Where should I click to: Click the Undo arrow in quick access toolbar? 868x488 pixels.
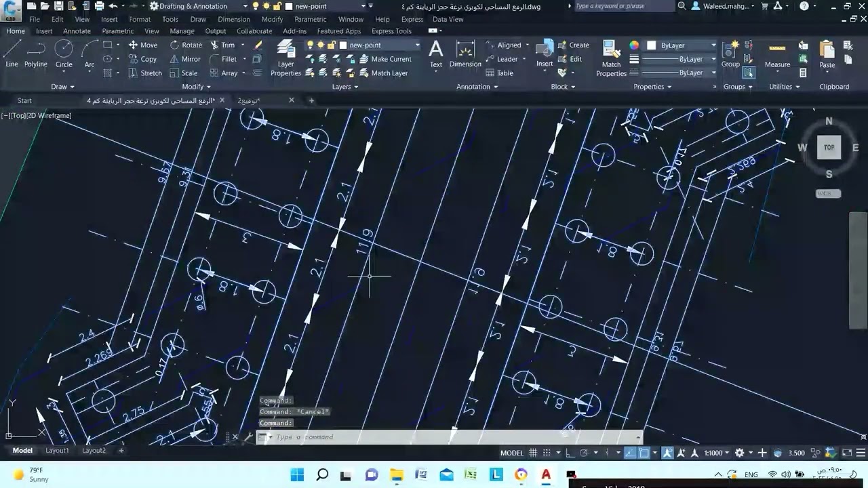tap(113, 6)
